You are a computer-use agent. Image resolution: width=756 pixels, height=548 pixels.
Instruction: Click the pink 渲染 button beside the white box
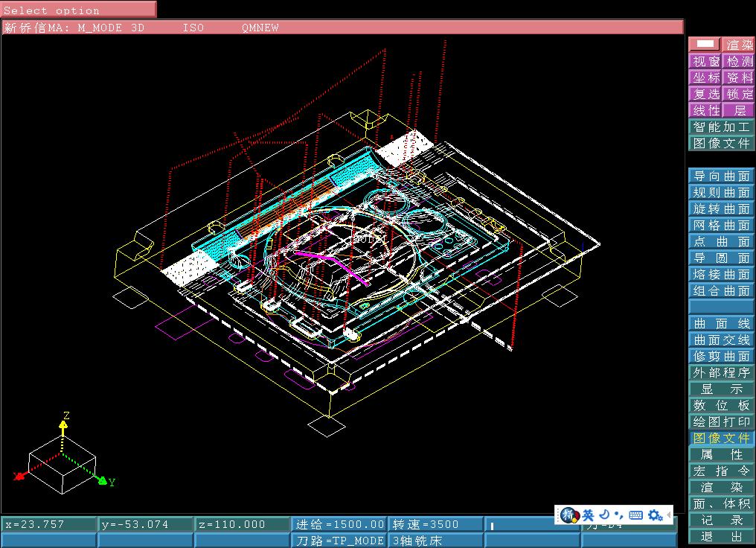coord(738,45)
